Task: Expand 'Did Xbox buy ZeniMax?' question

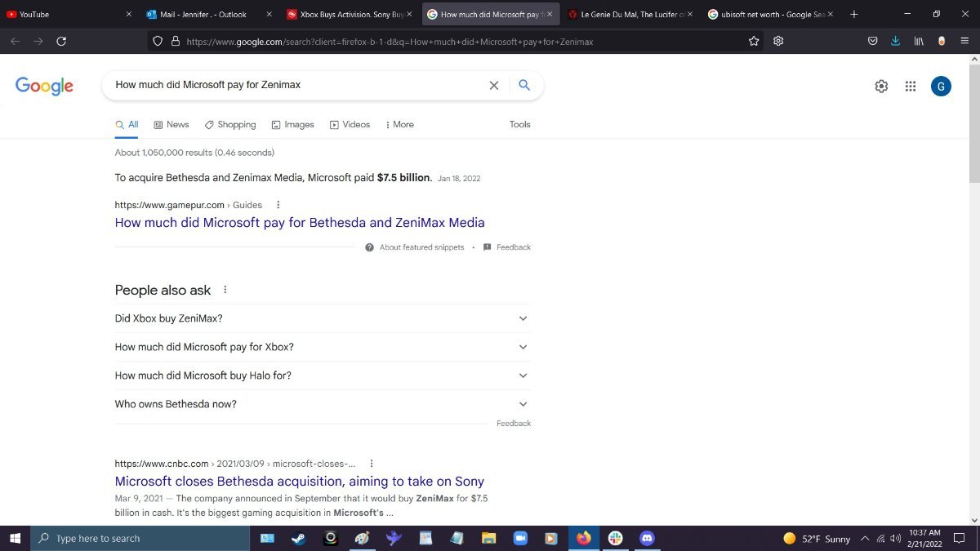Action: (x=323, y=318)
